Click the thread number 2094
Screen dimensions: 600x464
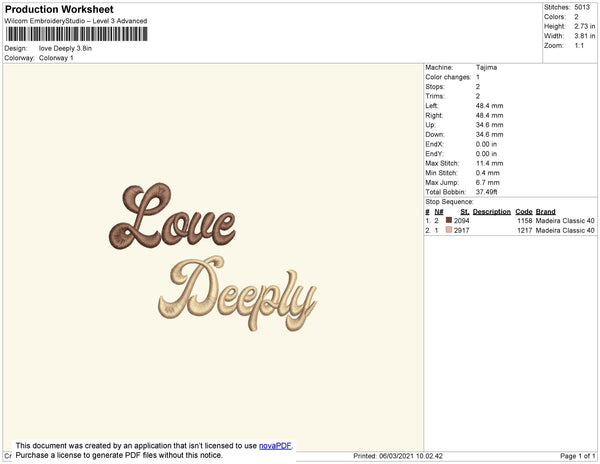coord(461,221)
